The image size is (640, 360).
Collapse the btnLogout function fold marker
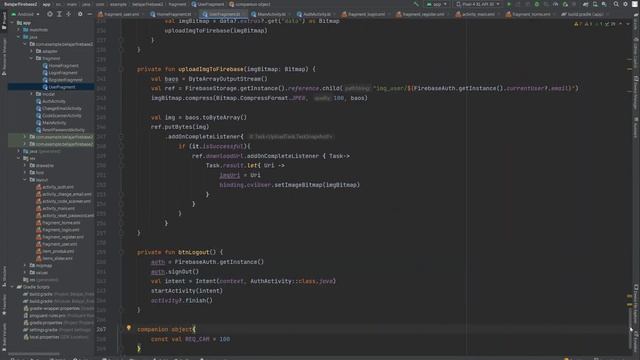[x=121, y=252]
